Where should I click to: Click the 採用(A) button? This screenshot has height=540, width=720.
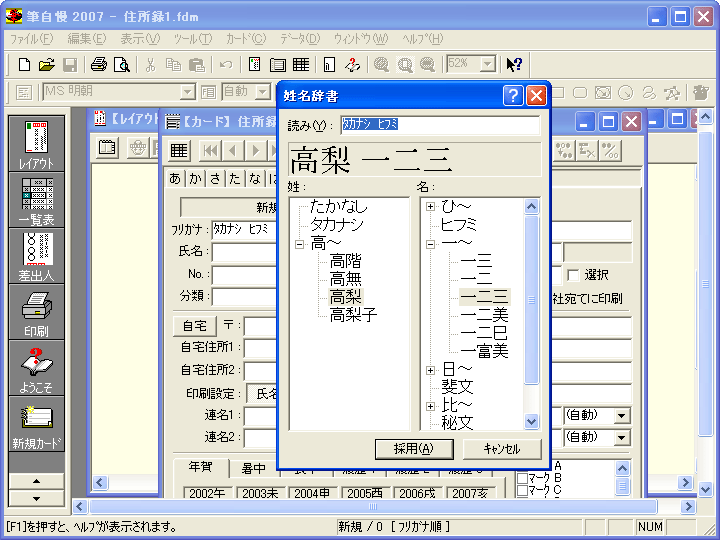click(x=414, y=449)
